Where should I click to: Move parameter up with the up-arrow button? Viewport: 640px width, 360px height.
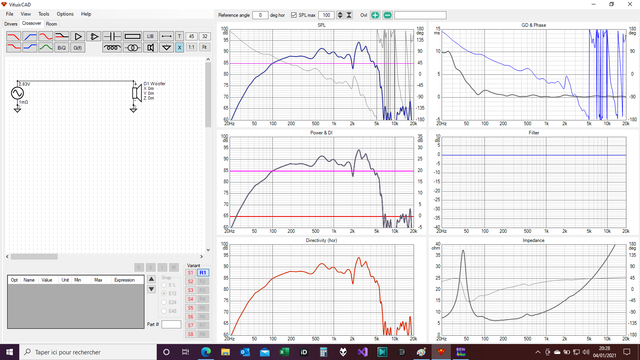(151, 279)
